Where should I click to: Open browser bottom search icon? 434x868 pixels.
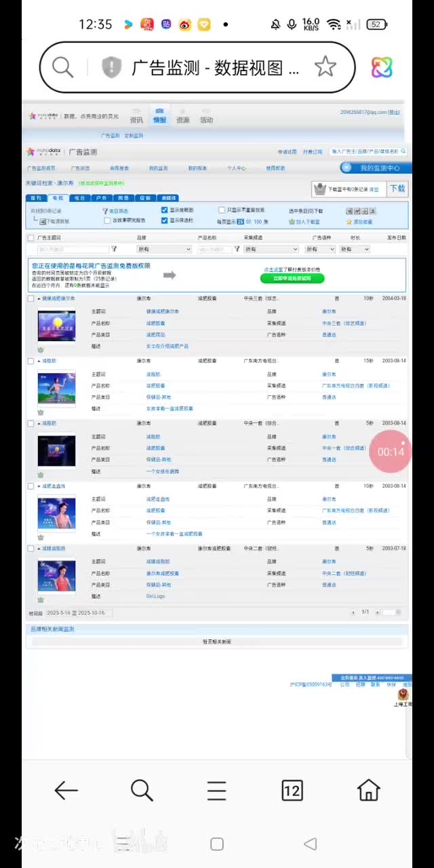[141, 790]
